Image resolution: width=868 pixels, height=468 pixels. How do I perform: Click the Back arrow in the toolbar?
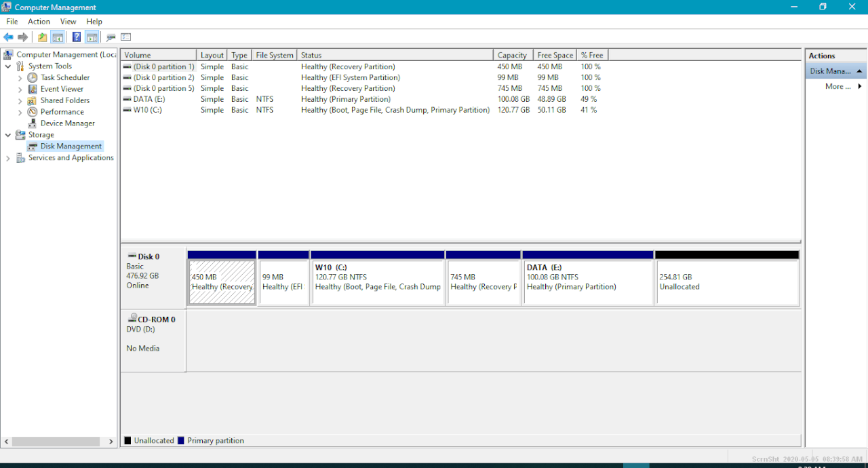pos(8,37)
